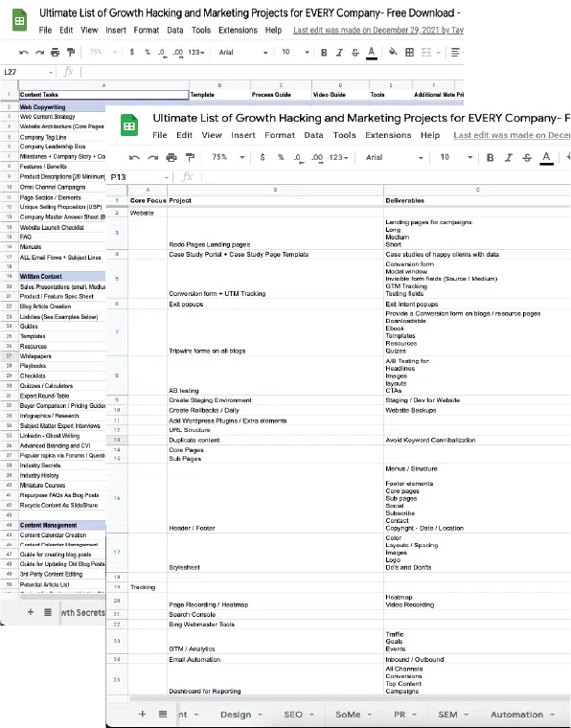Switch to the SEO sheet tab
Screen dimensions: 571x728
pos(299,715)
